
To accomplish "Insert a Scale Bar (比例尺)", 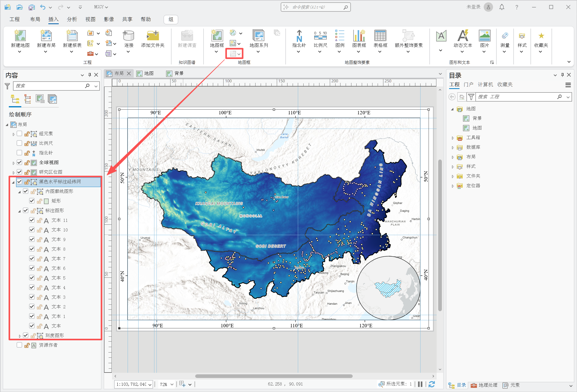I will pos(320,36).
